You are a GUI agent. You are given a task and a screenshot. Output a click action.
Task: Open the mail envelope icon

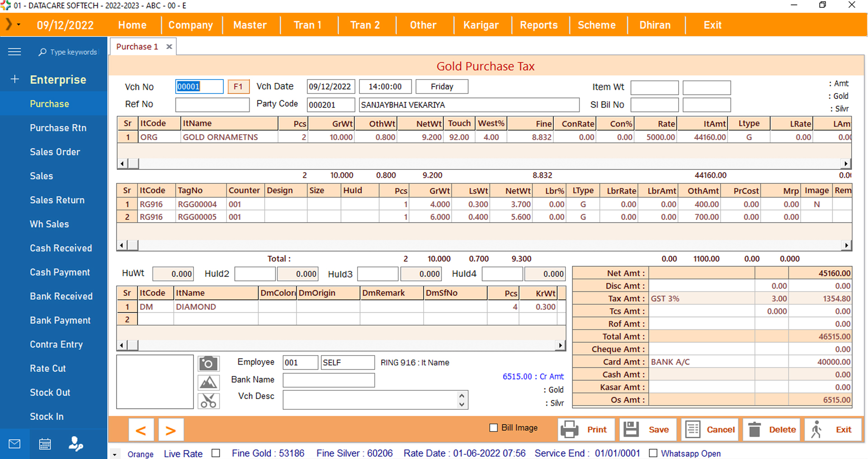(14, 444)
